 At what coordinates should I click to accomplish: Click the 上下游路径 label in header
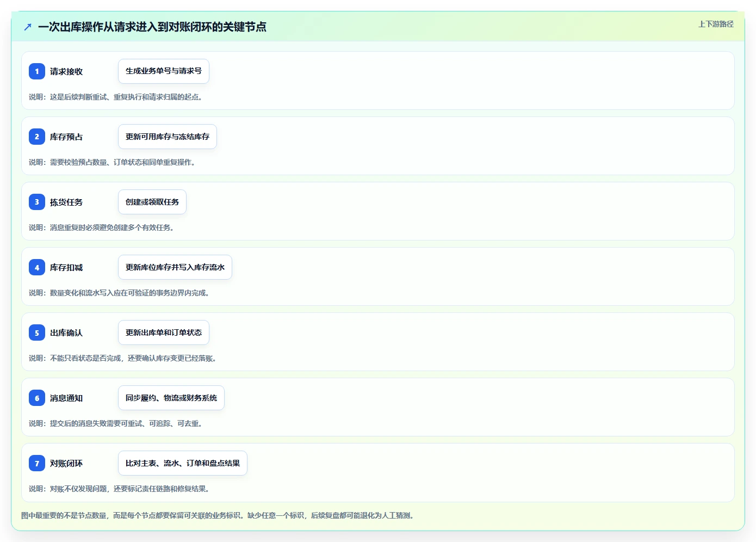[716, 24]
